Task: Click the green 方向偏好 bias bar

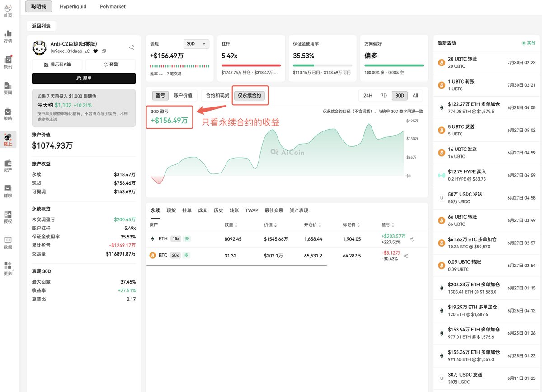Action: pyautogui.click(x=394, y=65)
